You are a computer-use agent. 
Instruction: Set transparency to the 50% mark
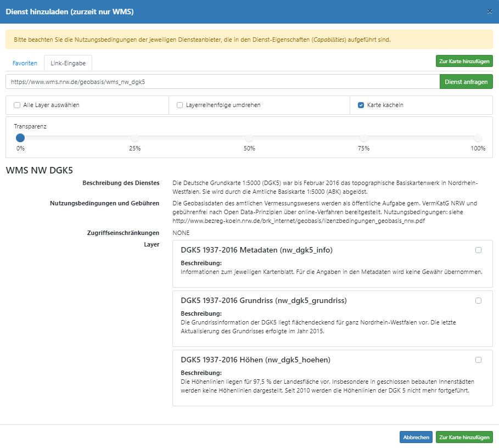249,138
